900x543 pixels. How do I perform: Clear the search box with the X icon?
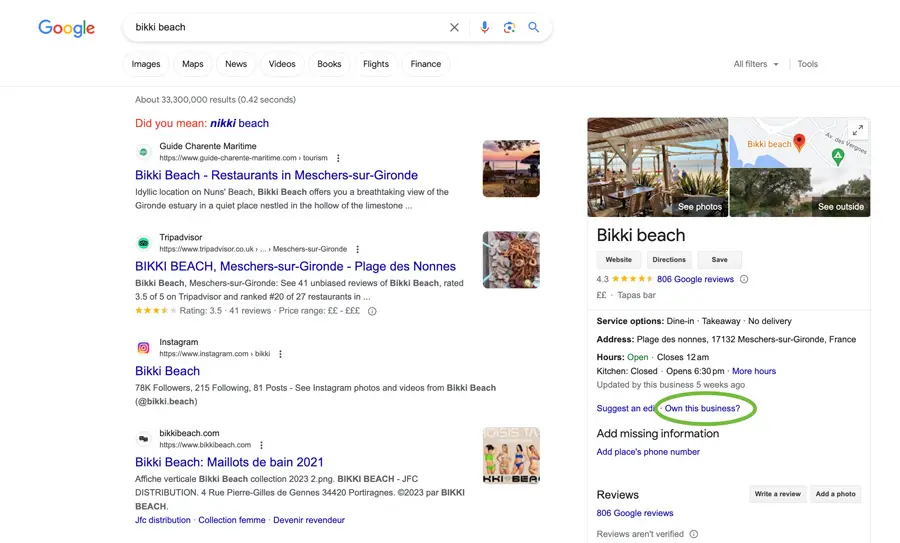(454, 28)
